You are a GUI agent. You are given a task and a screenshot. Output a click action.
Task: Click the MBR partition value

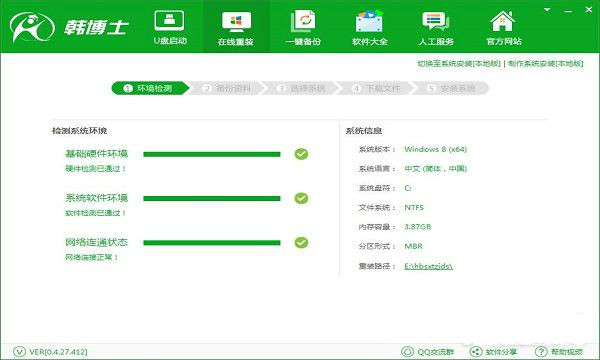(x=414, y=246)
